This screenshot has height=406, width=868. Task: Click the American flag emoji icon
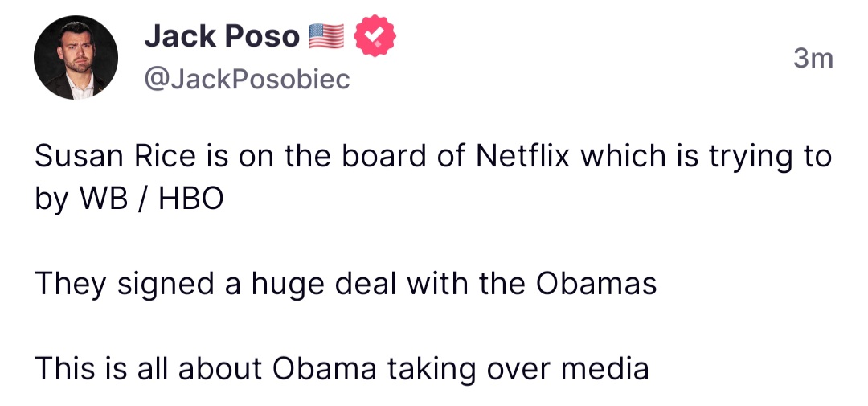(326, 35)
